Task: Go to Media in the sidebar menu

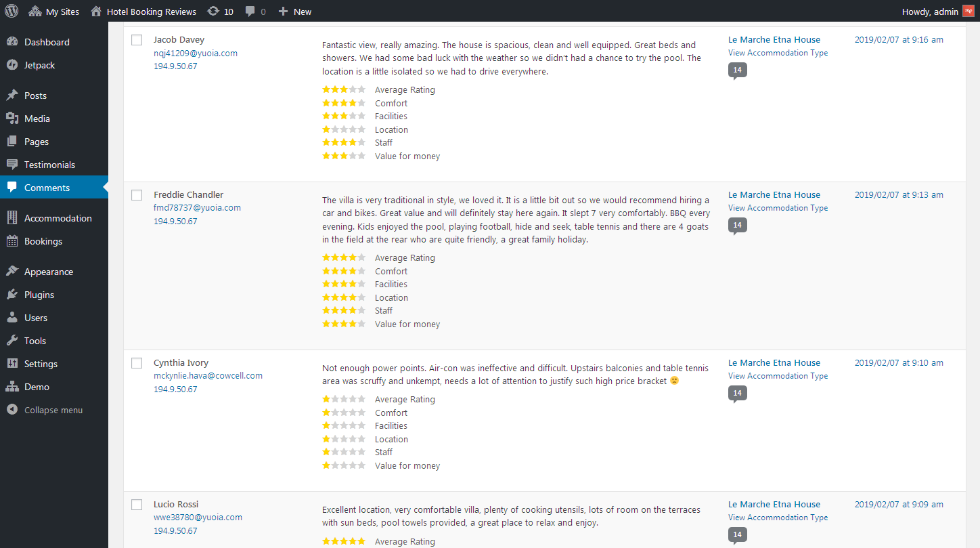Action: [x=37, y=119]
